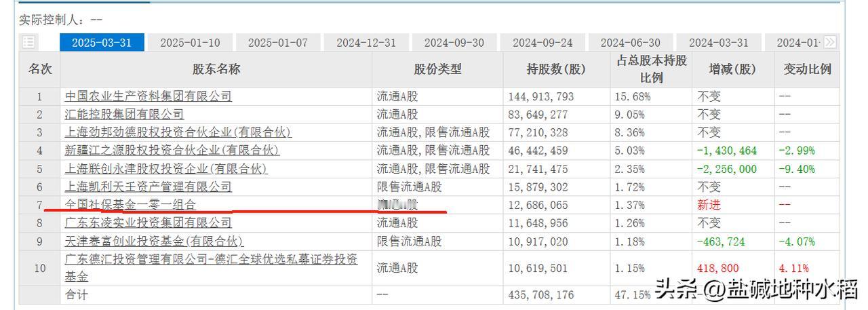Screen dimensions: 868x310
Task: Click the -2.99% change ratio
Action: click(797, 150)
